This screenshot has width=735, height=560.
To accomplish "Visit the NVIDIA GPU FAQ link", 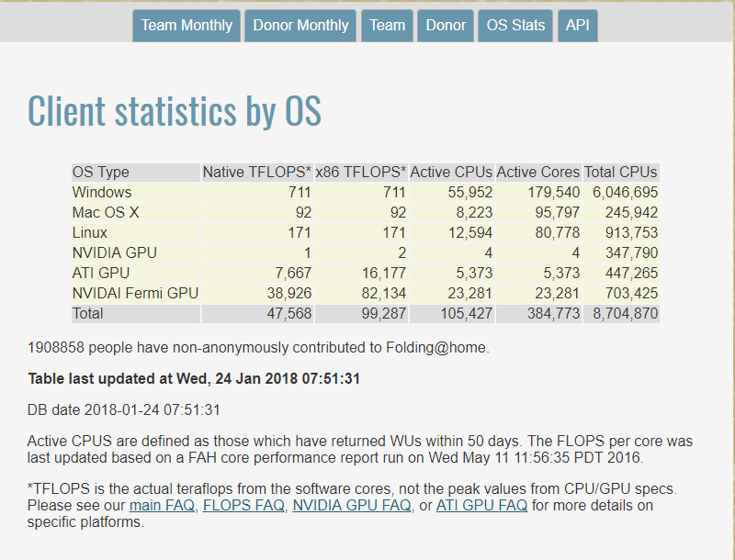I will 352,506.
